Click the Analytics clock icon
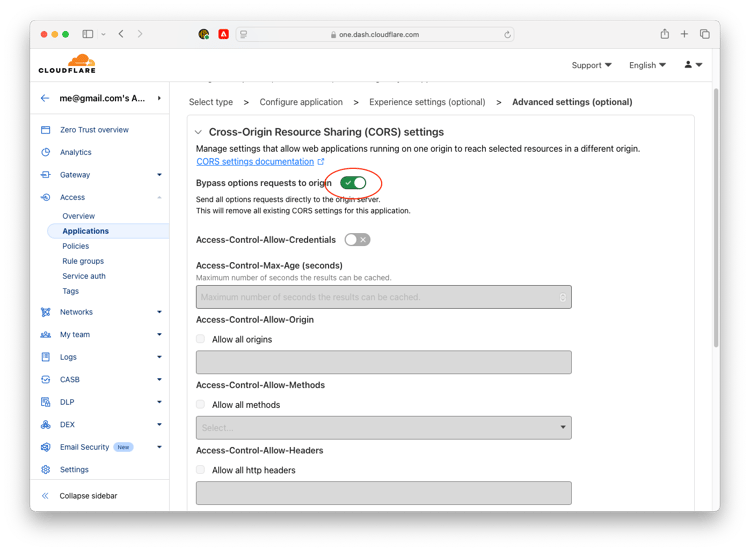Screen dimensions: 750x551 pos(45,152)
